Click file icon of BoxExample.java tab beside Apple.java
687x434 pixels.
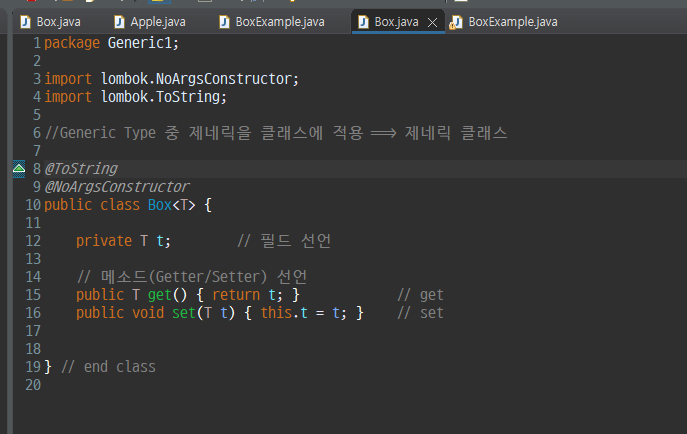tap(224, 22)
